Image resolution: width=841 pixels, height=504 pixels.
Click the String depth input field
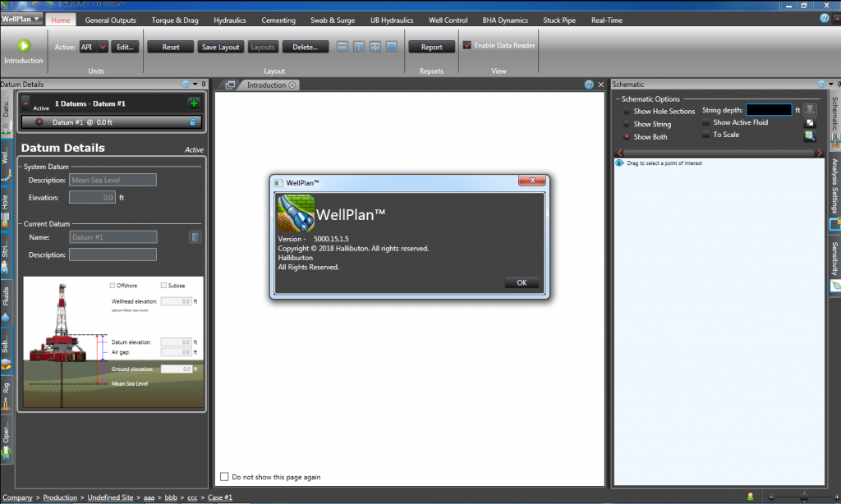coord(769,110)
